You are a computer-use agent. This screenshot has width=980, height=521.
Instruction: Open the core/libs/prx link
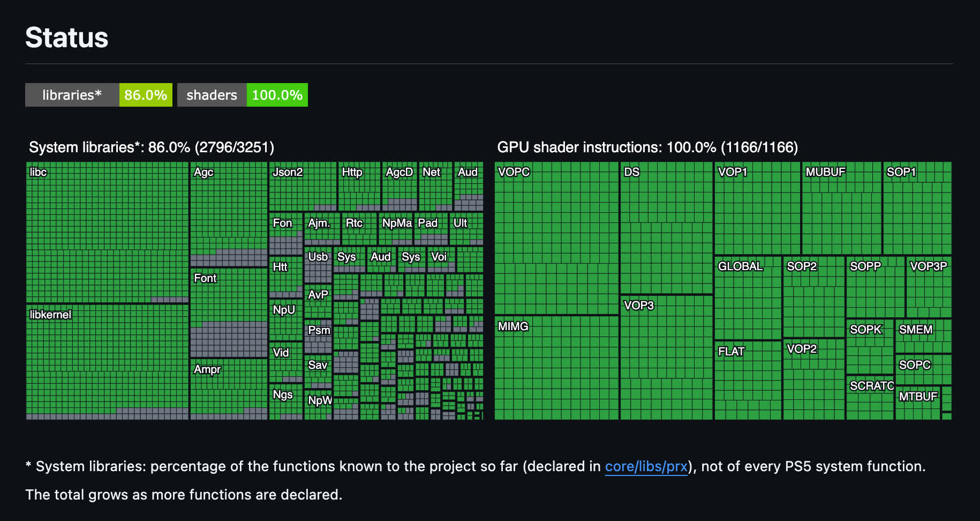coord(646,466)
